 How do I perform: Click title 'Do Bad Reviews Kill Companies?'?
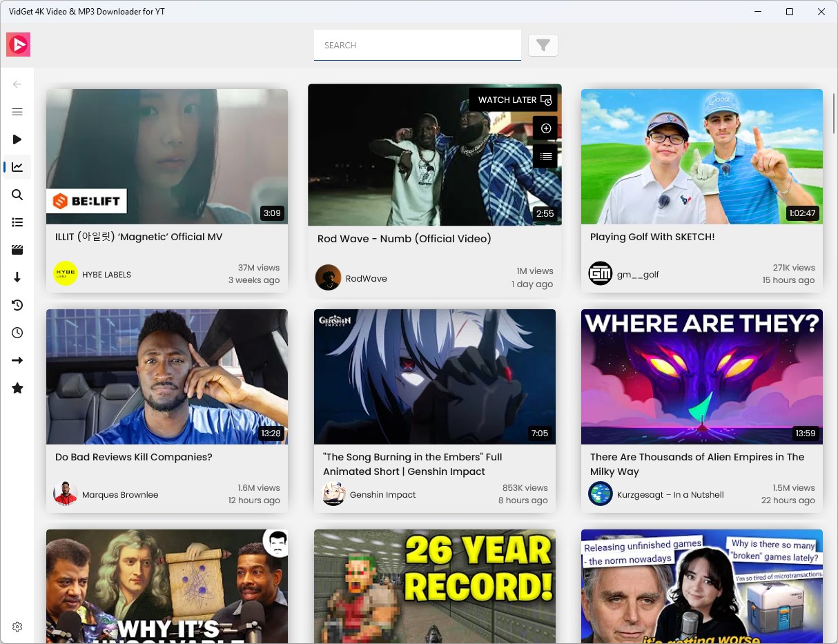click(134, 457)
